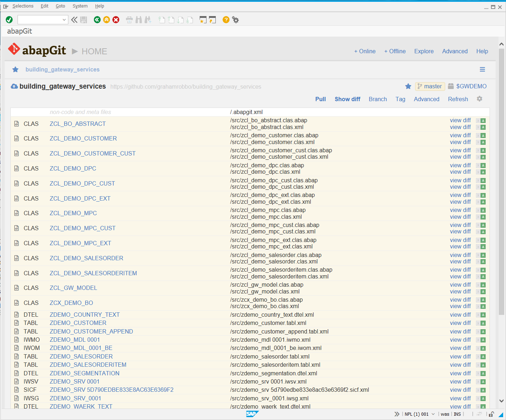This screenshot has width=506, height=420.
Task: Click the abapGit header Help link
Action: 482,51
